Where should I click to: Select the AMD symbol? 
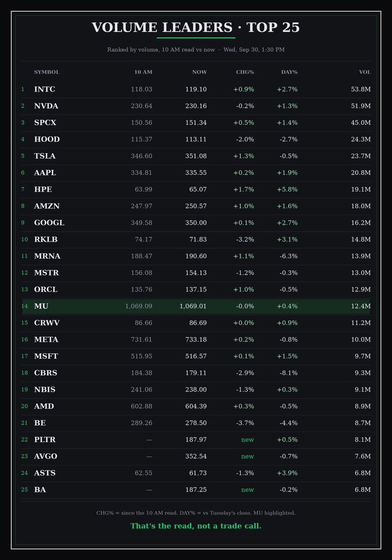click(x=44, y=406)
